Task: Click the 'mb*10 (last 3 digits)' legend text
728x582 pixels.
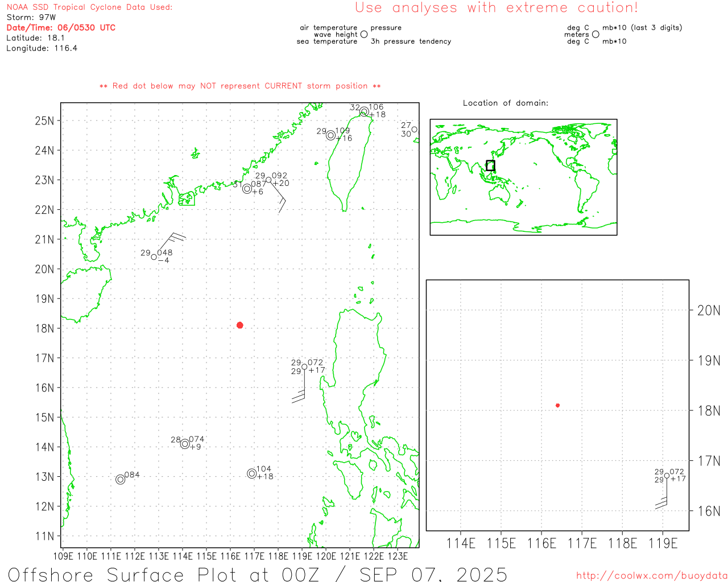Action: click(x=642, y=27)
